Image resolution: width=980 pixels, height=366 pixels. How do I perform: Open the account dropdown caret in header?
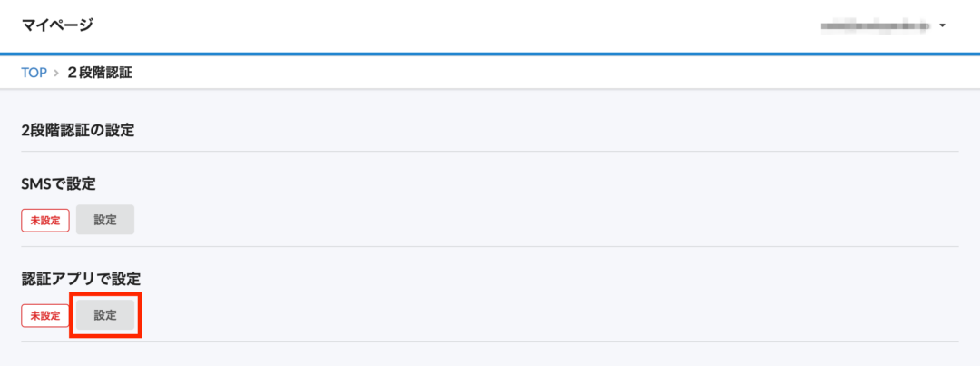coord(943,25)
